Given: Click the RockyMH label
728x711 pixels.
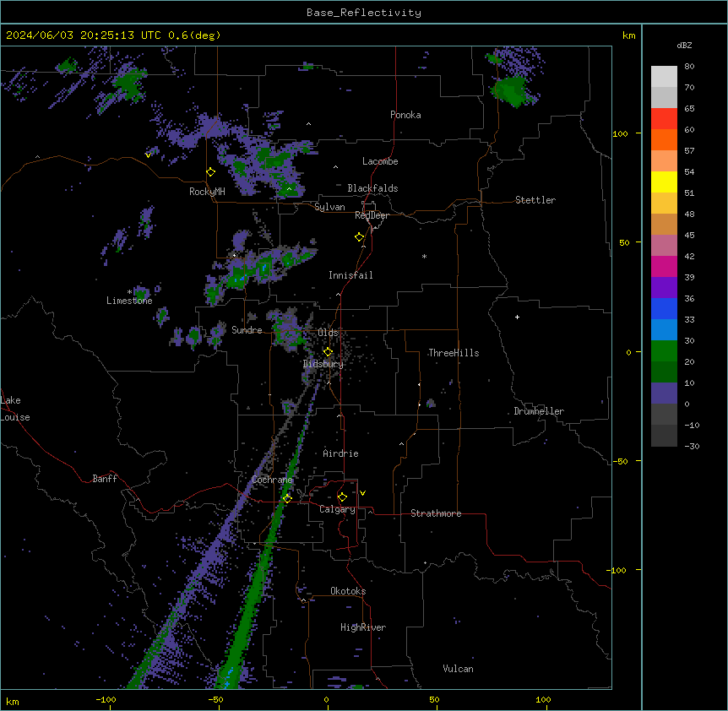Looking at the screenshot, I should click(207, 192).
